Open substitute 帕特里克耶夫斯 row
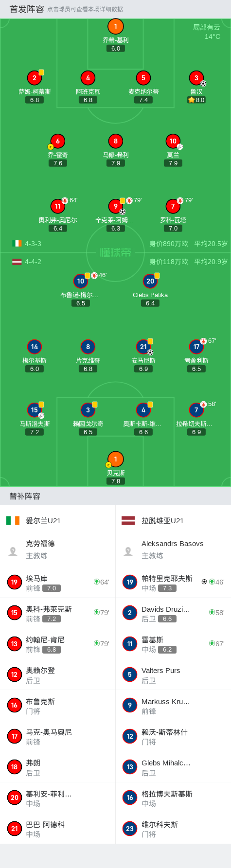 click(173, 582)
